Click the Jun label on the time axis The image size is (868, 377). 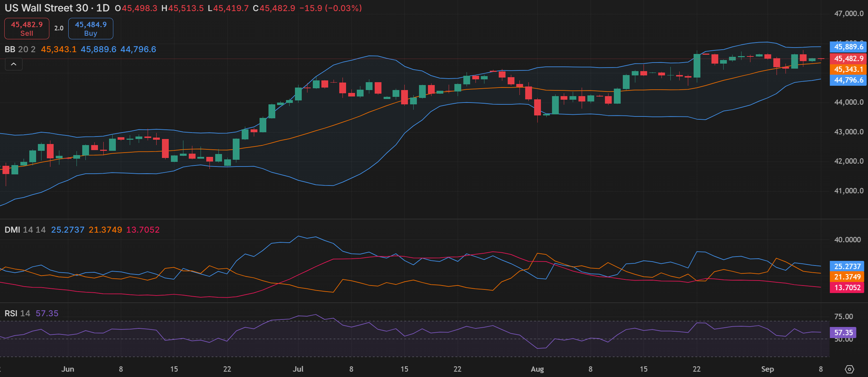tap(68, 369)
